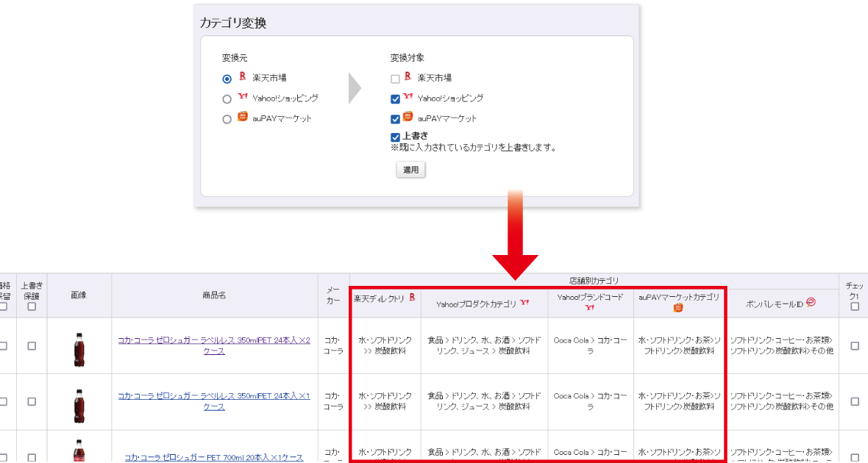Click the 楽天ディレクトリ header label
This screenshot has width=868, height=463.
pos(379,298)
